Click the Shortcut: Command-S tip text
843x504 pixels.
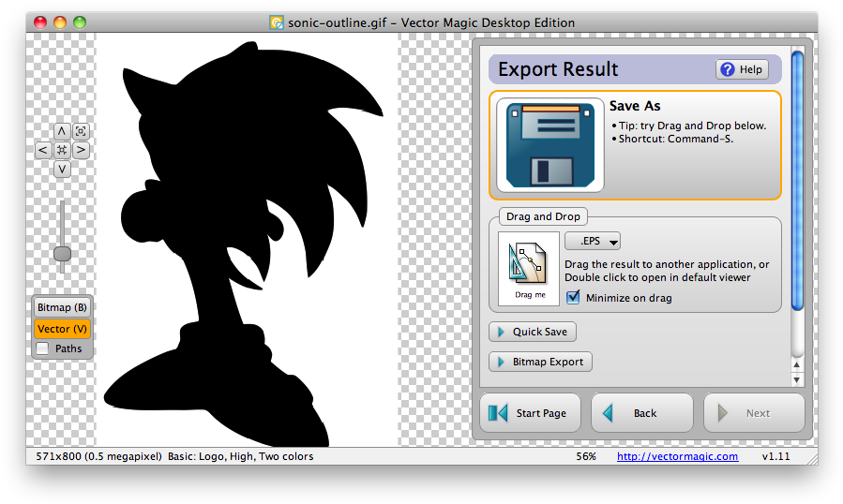676,139
